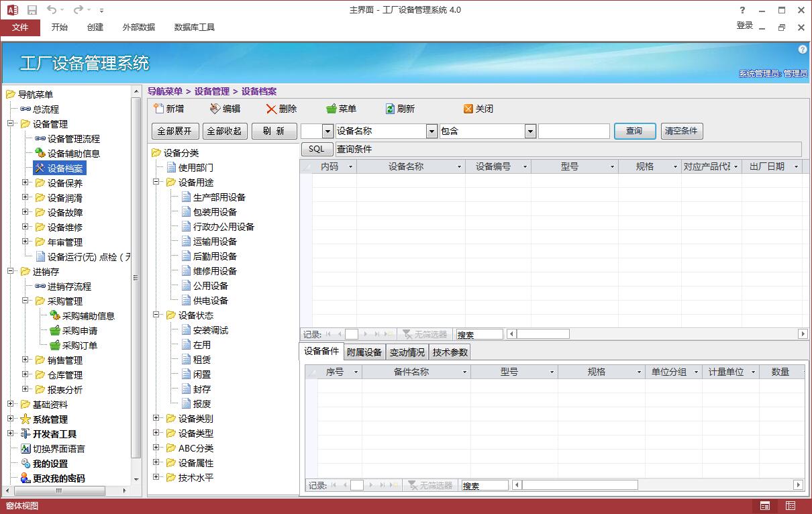This screenshot has width=812, height=514.
Task: Click the 关闭 (Close) toolbar icon
Action: pyautogui.click(x=478, y=109)
